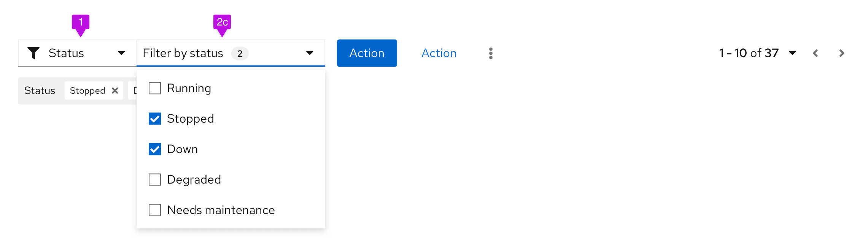Click the secondary Action link

point(439,53)
